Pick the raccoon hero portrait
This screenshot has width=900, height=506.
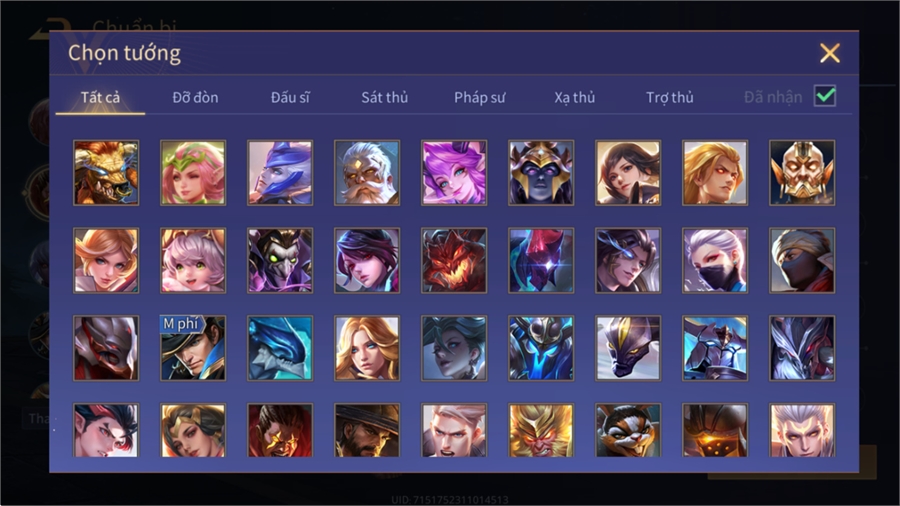pyautogui.click(x=628, y=430)
